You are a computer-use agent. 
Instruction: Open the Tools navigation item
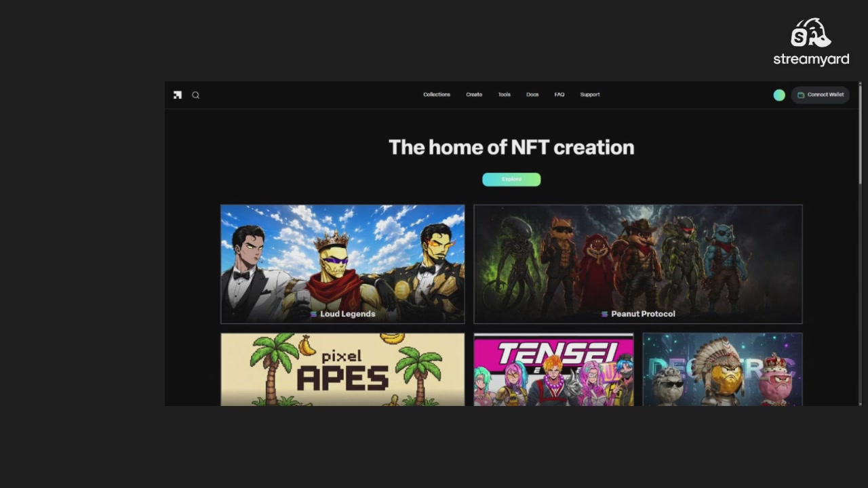(504, 95)
